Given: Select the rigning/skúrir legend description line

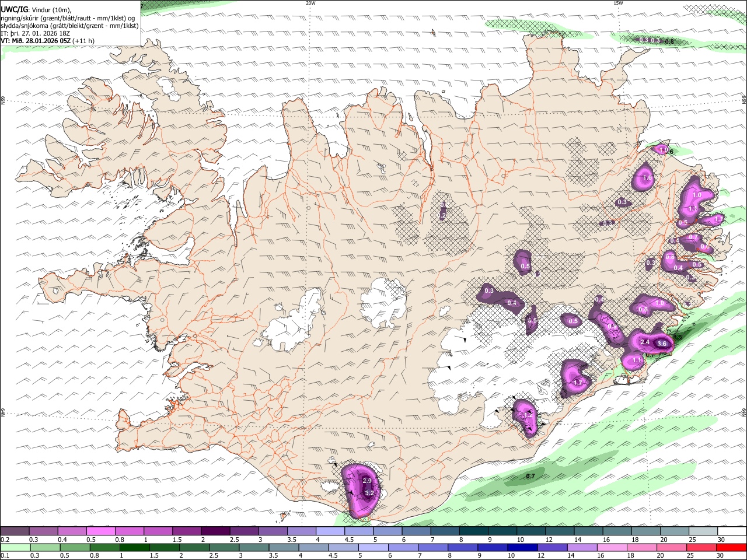Looking at the screenshot, I should [68, 17].
